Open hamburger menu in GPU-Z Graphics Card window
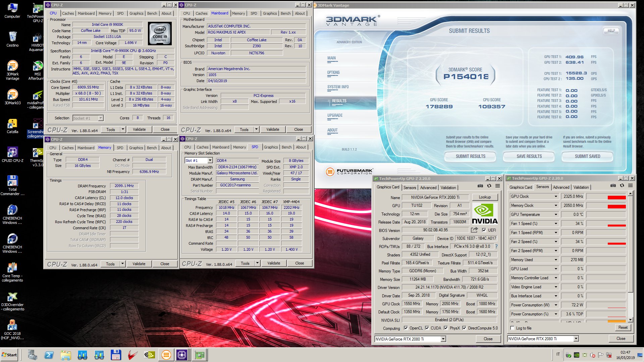Viewport: 644px width, 362px height. click(x=498, y=186)
